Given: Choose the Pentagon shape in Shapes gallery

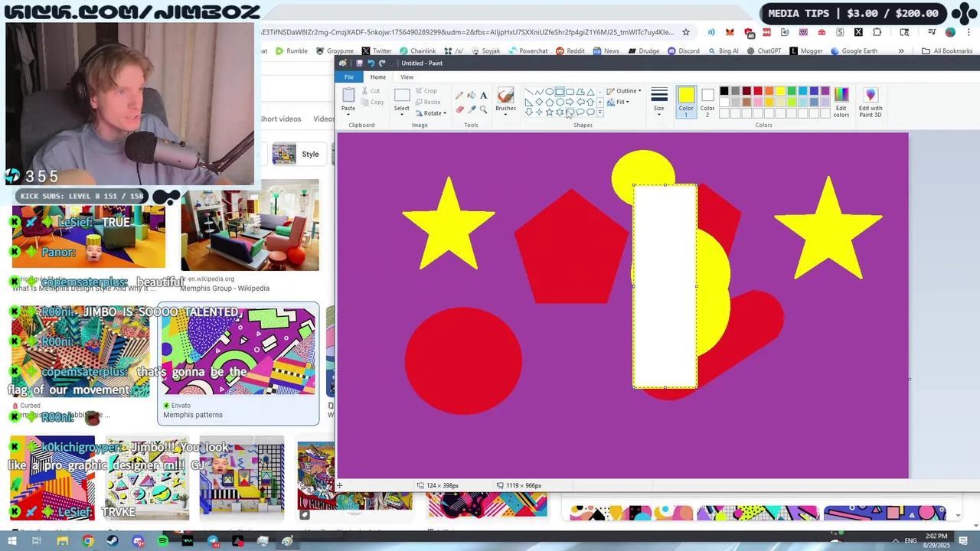Looking at the screenshot, I should 549,102.
